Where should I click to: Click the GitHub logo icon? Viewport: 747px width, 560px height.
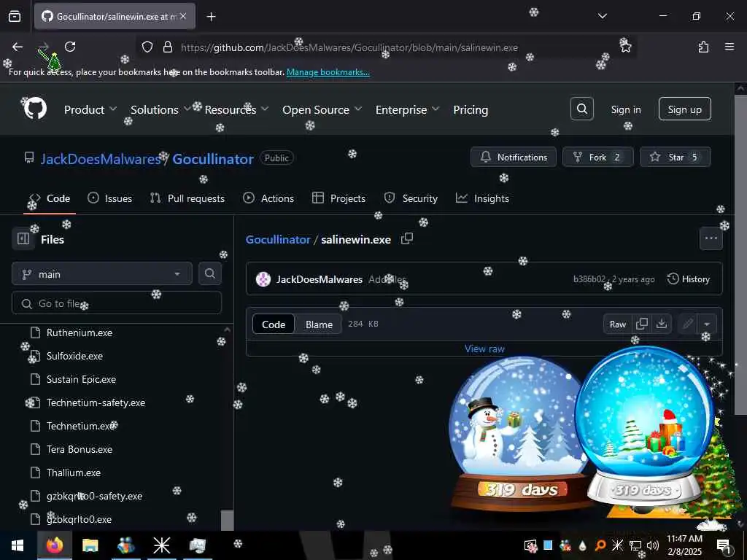click(35, 109)
